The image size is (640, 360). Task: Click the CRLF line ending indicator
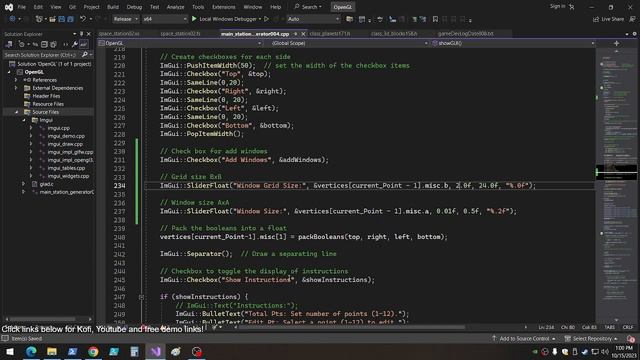point(628,327)
